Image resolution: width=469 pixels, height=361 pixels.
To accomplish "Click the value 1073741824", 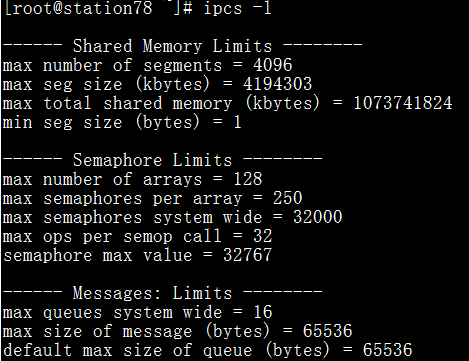I will [x=403, y=103].
